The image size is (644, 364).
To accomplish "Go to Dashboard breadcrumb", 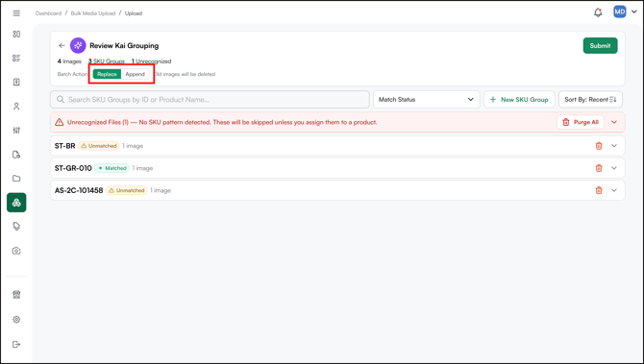I will [x=48, y=13].
